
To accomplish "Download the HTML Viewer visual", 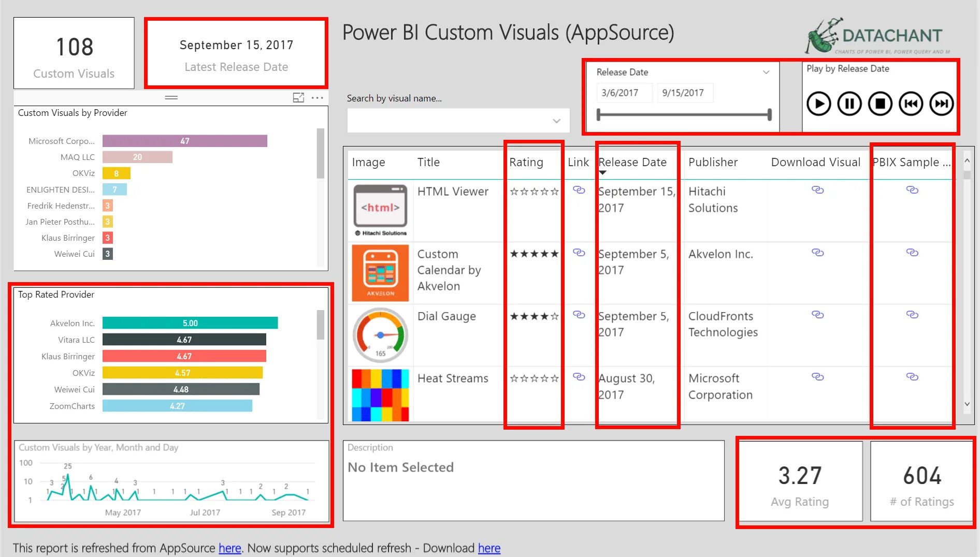I will point(818,190).
